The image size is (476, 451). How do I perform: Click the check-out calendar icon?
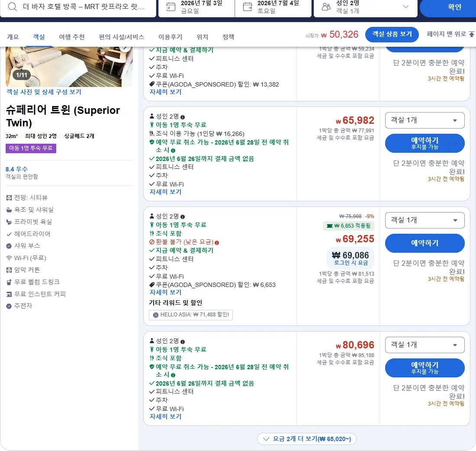(x=248, y=6)
